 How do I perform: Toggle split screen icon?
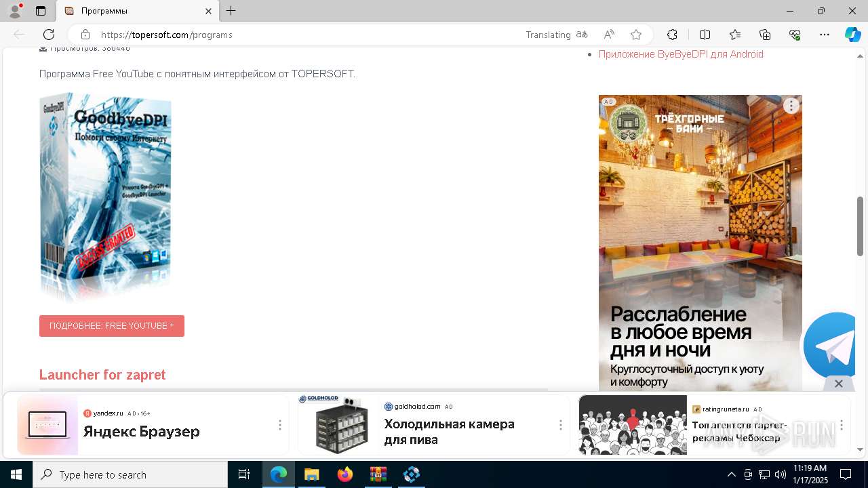tap(705, 35)
